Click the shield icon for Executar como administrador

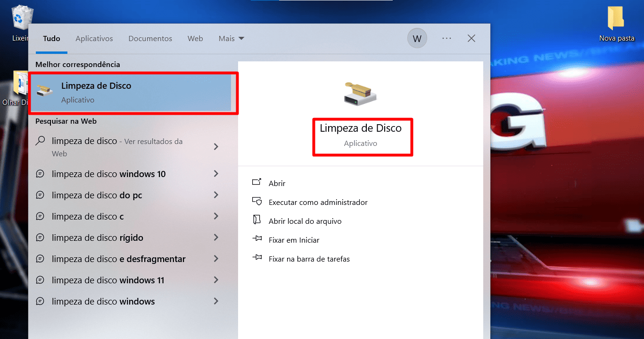(x=257, y=202)
